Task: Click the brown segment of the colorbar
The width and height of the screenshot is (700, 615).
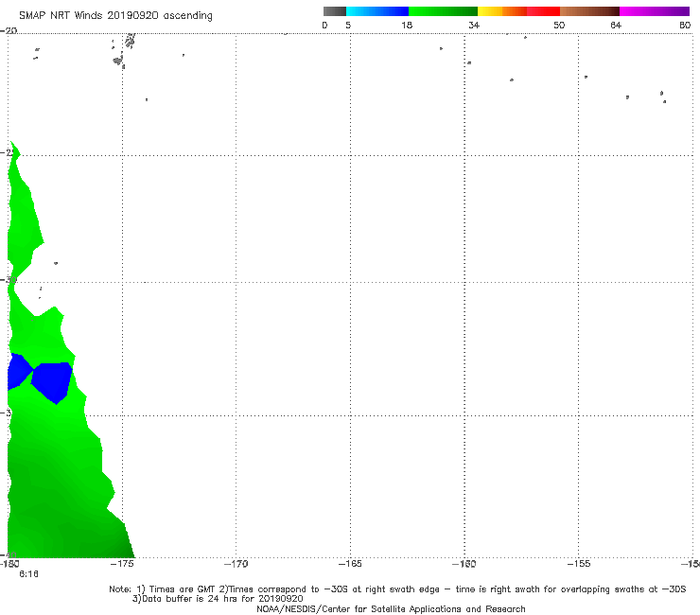Action: tap(589, 11)
